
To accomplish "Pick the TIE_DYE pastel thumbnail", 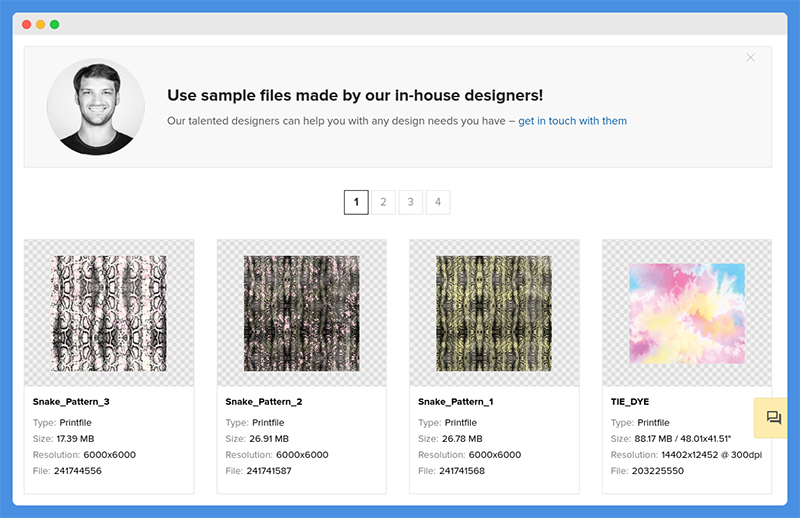I will pos(687,313).
